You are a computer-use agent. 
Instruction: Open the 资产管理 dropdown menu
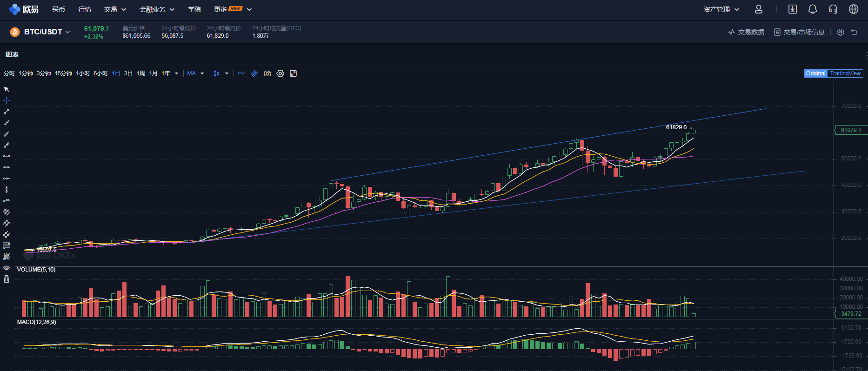tap(721, 9)
